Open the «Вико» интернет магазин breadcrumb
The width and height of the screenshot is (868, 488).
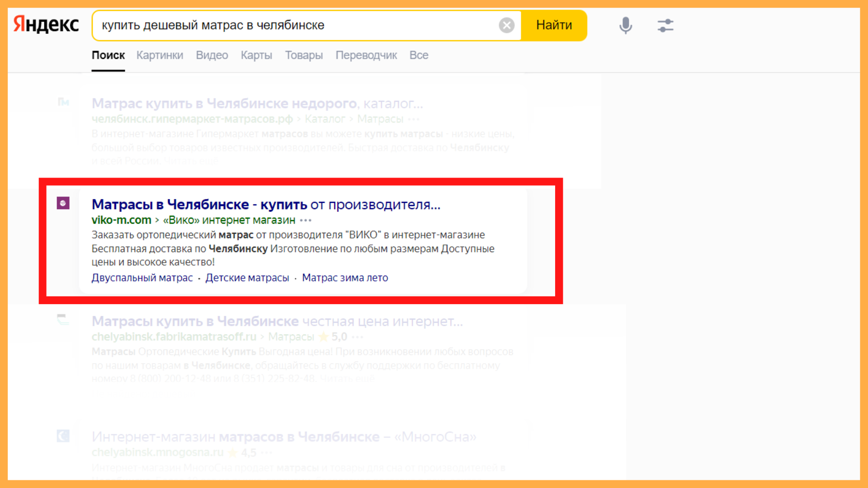pyautogui.click(x=229, y=220)
